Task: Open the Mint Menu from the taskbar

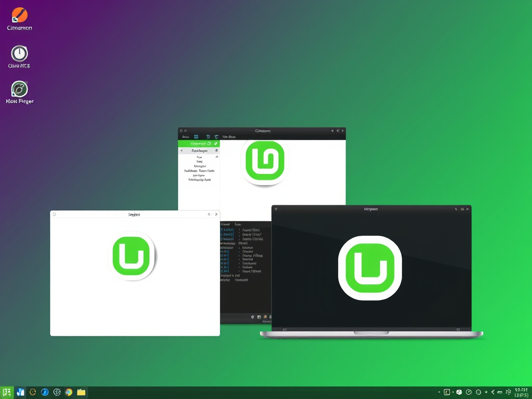Action: tap(7, 392)
